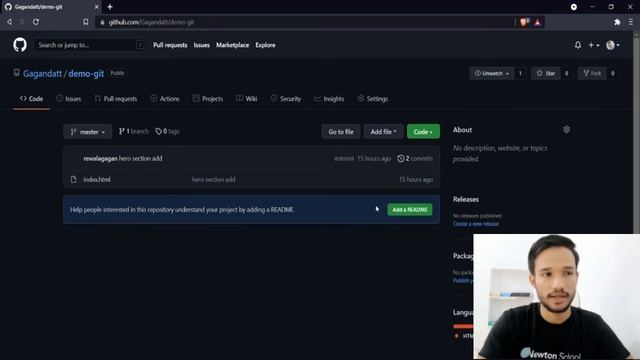Switch to the Settings tab

pyautogui.click(x=373, y=99)
